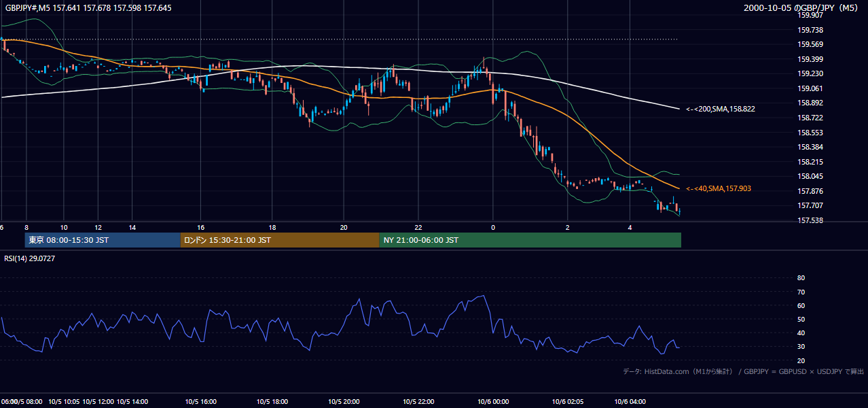Click price axis label 159.230
Screen dimensions: 868x408
click(810, 74)
